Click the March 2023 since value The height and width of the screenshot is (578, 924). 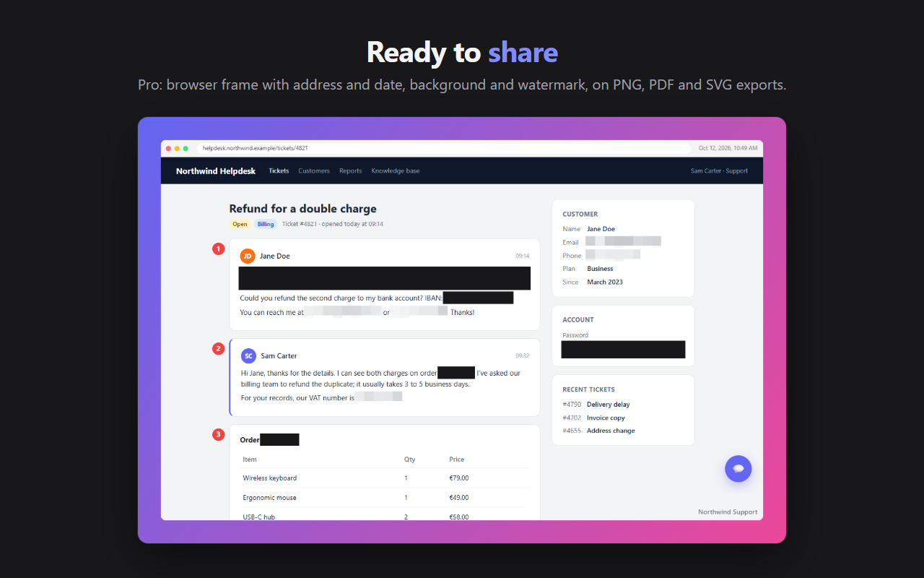pyautogui.click(x=605, y=282)
